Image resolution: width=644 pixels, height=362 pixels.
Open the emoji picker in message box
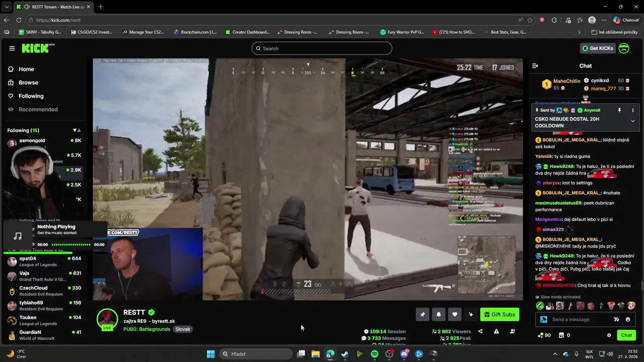coord(628,319)
